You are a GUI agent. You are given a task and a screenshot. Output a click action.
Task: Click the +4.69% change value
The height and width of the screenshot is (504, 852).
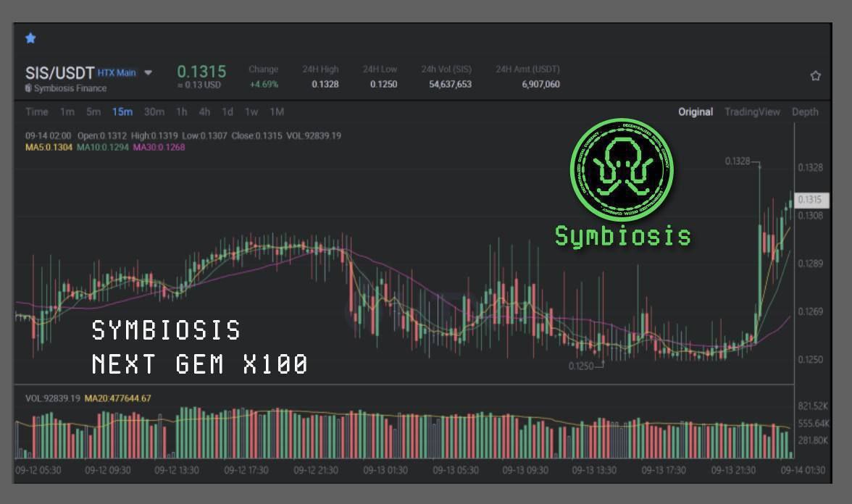[x=264, y=84]
